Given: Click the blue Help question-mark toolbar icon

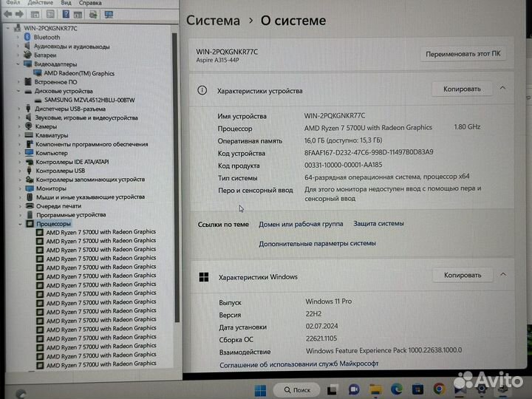Looking at the screenshot, I should (66, 14).
